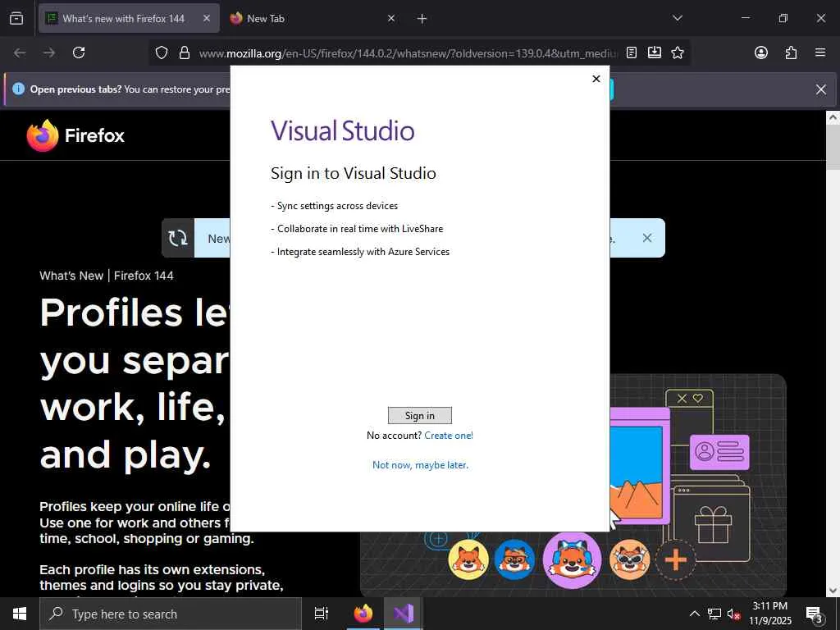Open the taskbar clock showing 3:11 PM

pyautogui.click(x=769, y=614)
